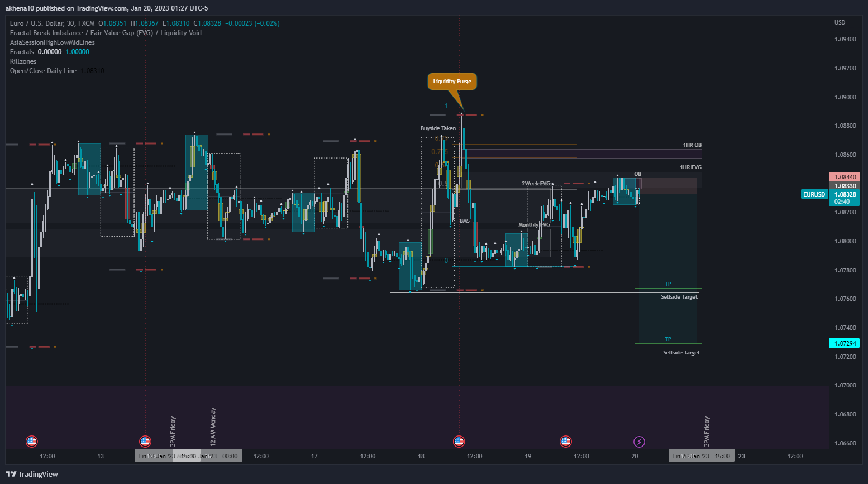Select the 2Week FVG label
This screenshot has height=484, width=868.
[536, 184]
